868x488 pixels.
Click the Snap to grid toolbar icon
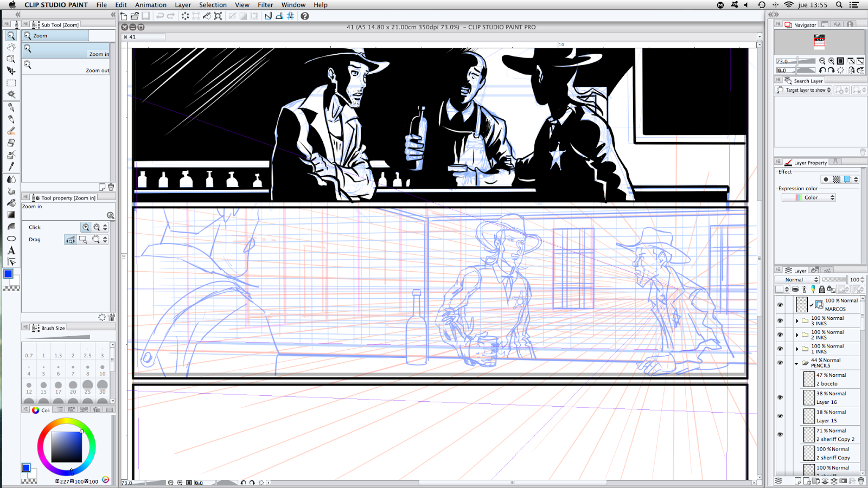point(290,16)
